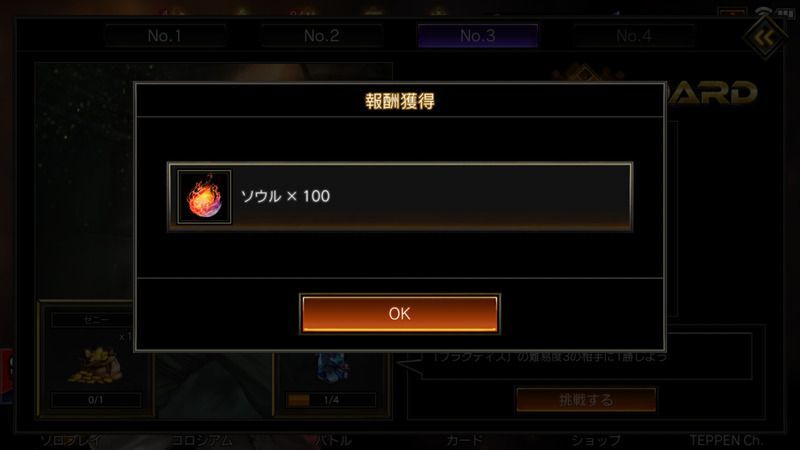
Task: Click the card pack reward icon
Action: [332, 367]
